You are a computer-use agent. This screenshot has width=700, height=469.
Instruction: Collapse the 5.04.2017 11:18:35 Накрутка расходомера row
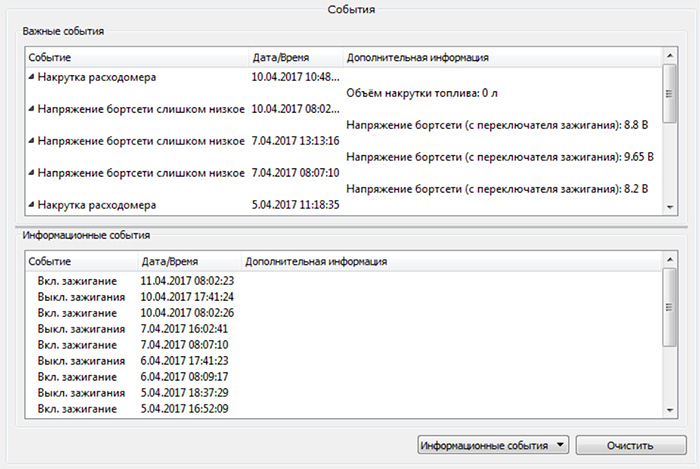(x=31, y=205)
